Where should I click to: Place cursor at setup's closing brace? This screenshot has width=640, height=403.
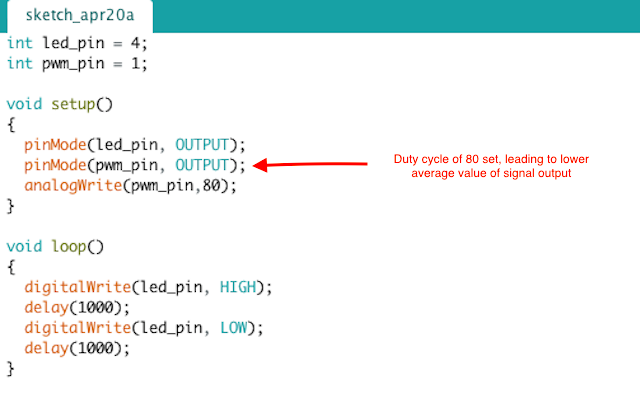pyautogui.click(x=11, y=206)
